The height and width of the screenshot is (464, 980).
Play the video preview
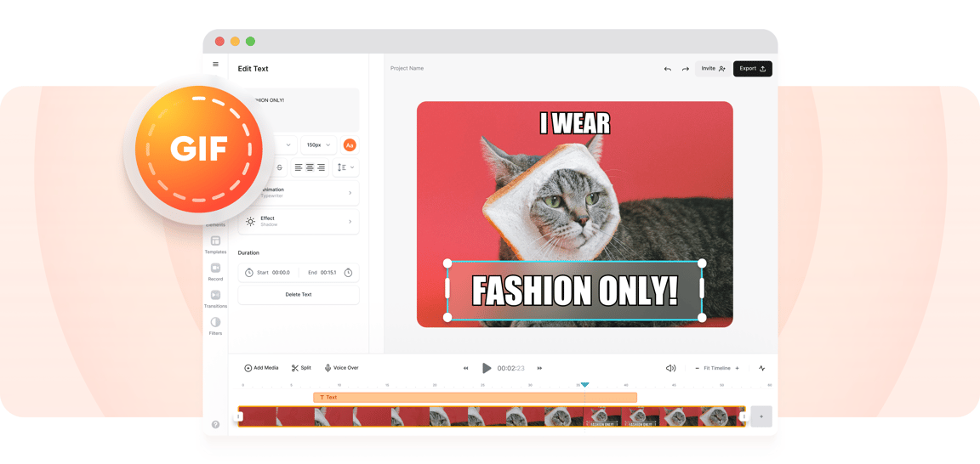[x=487, y=369]
